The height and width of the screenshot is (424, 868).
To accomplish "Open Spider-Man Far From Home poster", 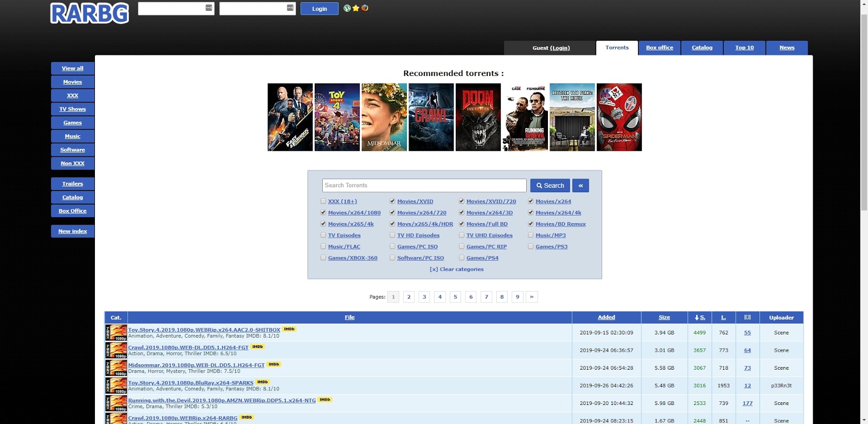I will (619, 117).
